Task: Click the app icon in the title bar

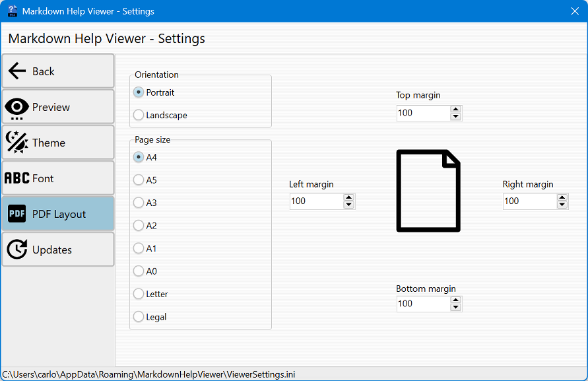Action: (13, 11)
